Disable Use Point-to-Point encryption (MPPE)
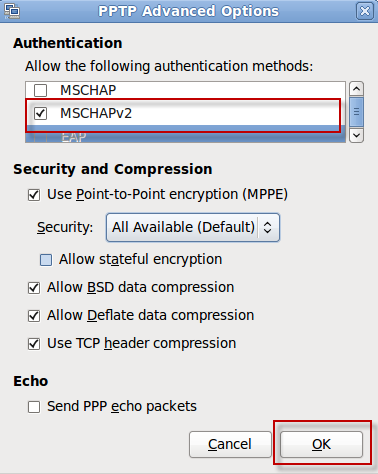This screenshot has width=378, height=474. point(34,195)
